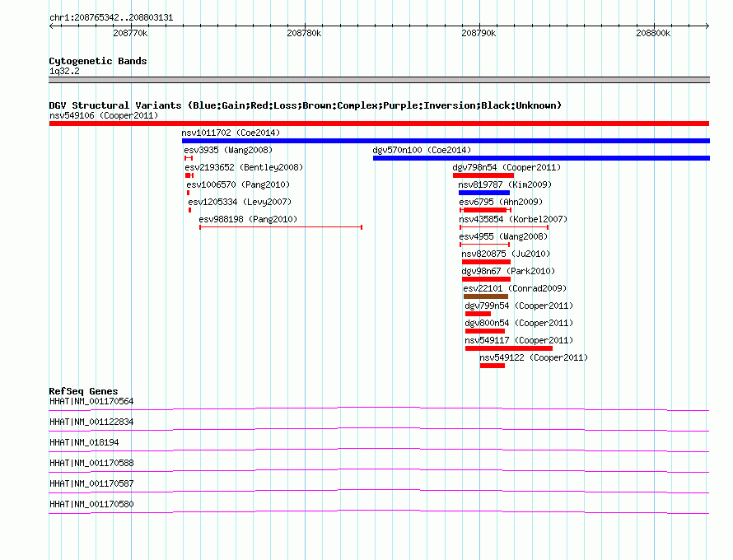Click the RefSeq Genes track heading
The image size is (733, 560).
point(83,391)
